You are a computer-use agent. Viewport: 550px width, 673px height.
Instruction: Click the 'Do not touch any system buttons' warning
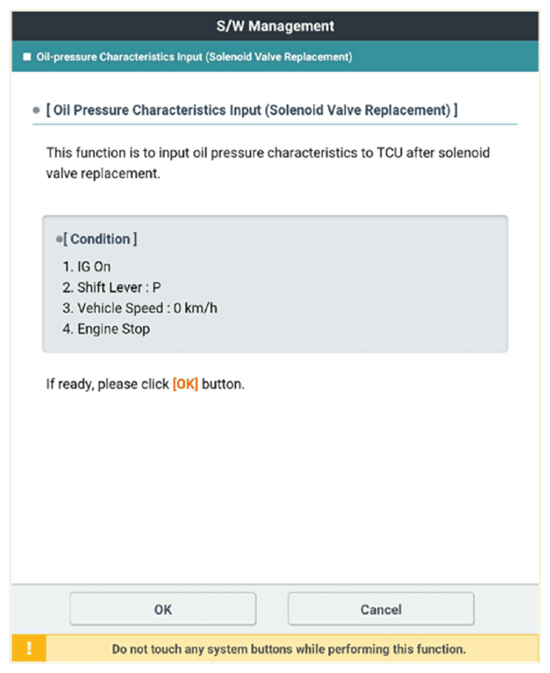click(x=289, y=649)
